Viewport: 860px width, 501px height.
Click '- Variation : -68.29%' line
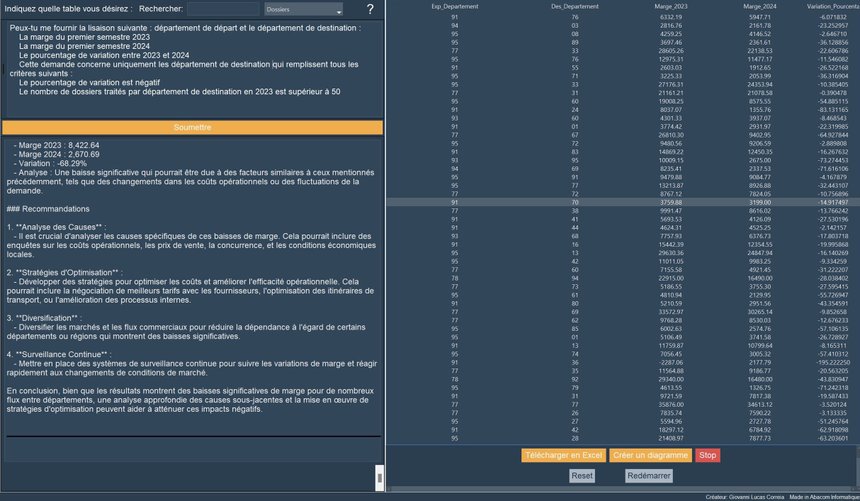50,164
